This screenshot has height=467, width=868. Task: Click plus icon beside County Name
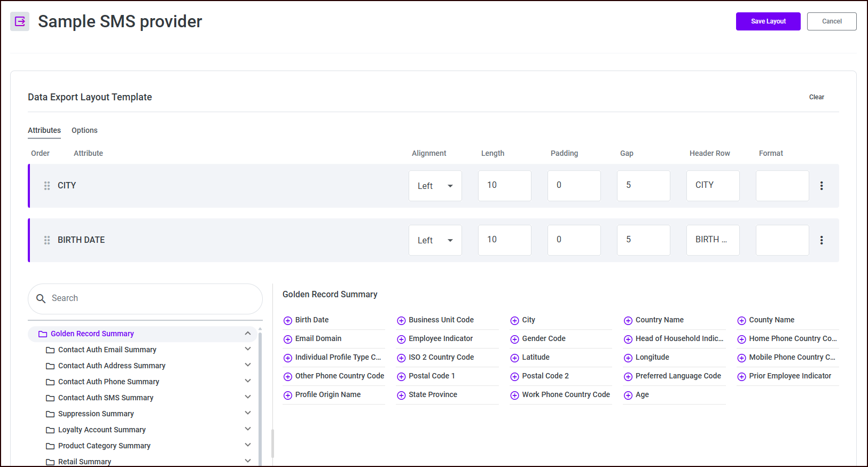(x=741, y=320)
